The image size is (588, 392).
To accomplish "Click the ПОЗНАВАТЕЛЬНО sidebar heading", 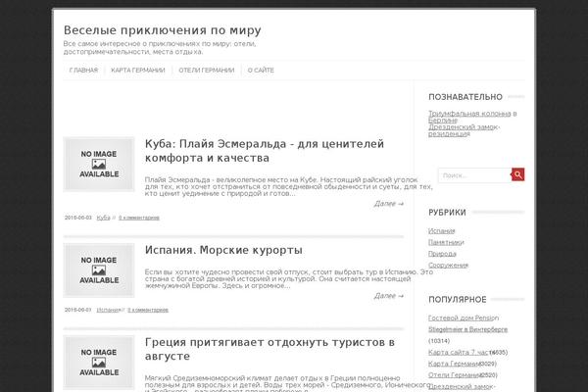I will coord(465,97).
